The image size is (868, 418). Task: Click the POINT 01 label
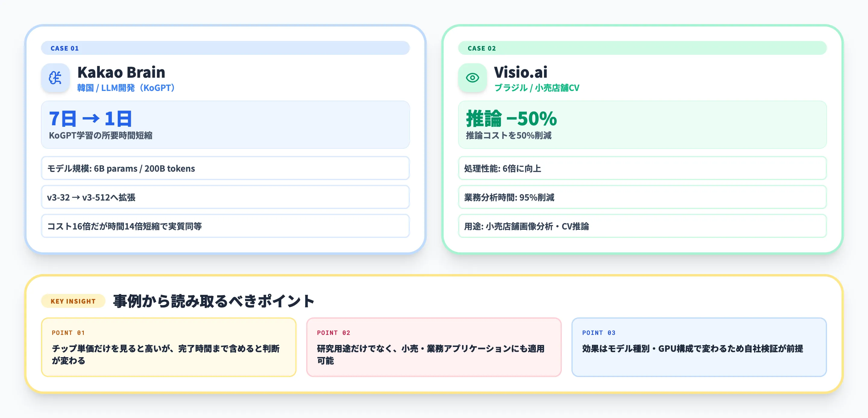pyautogui.click(x=68, y=332)
